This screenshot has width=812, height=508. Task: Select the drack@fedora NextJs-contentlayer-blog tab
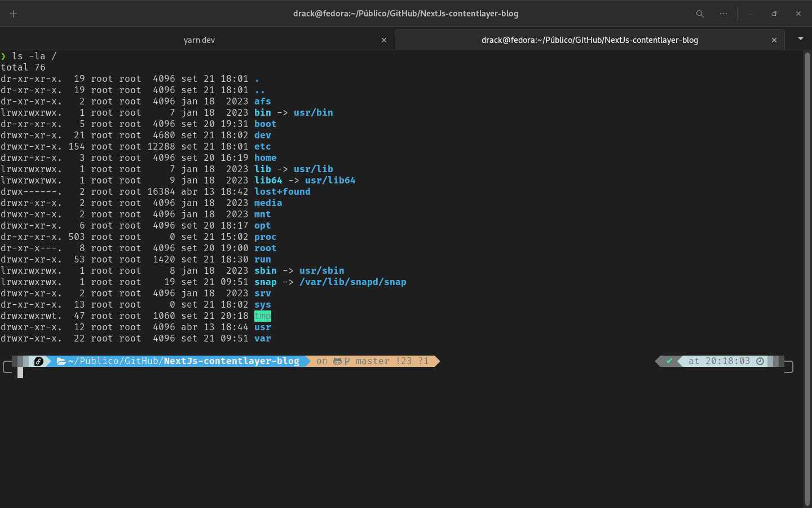click(589, 40)
